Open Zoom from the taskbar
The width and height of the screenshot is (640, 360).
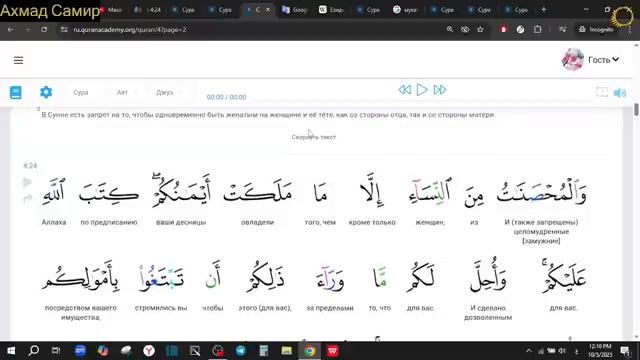click(x=80, y=351)
